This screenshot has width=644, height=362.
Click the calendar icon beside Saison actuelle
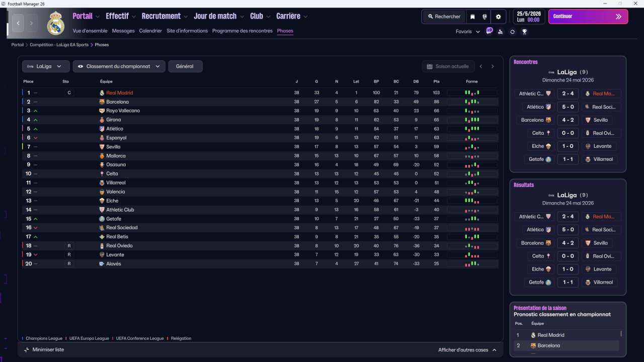(x=430, y=66)
